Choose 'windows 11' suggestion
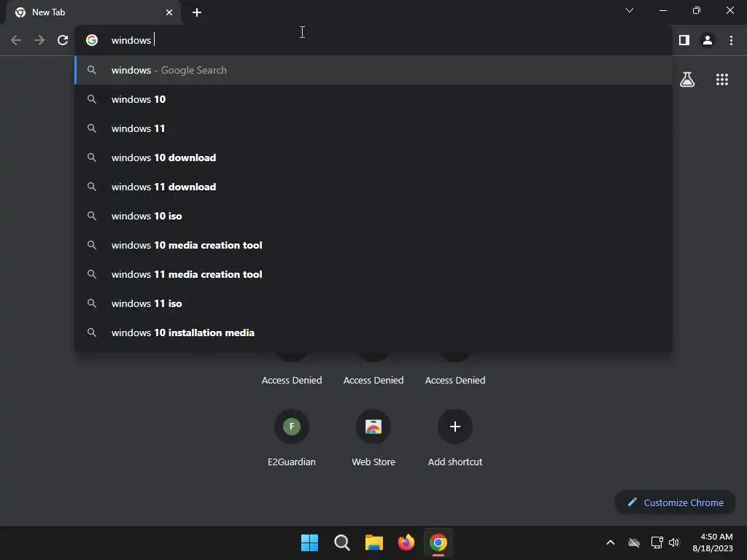 pyautogui.click(x=373, y=128)
